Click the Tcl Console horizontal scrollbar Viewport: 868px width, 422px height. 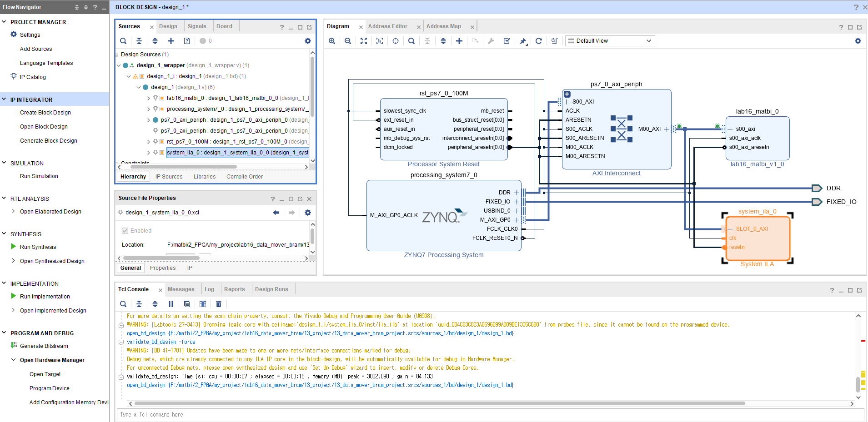[x=439, y=403]
